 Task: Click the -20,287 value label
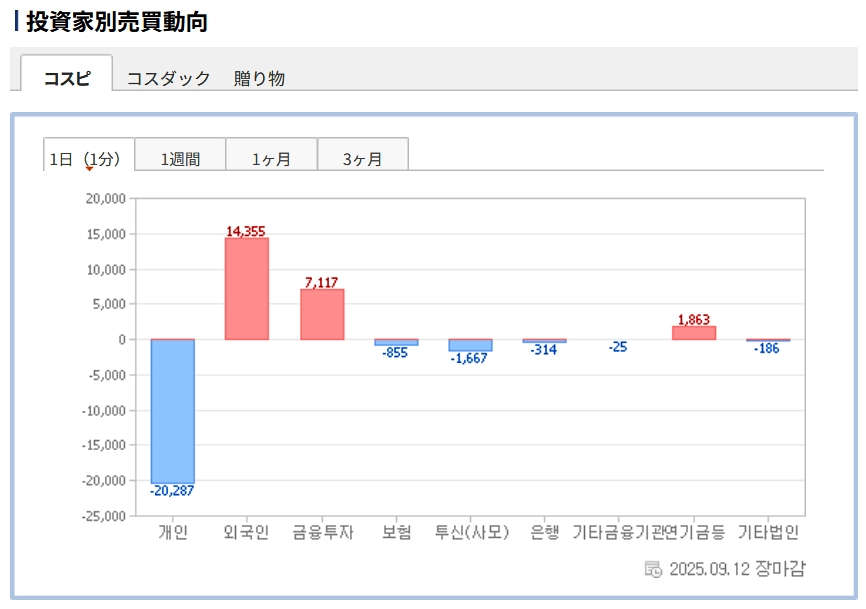[172, 491]
